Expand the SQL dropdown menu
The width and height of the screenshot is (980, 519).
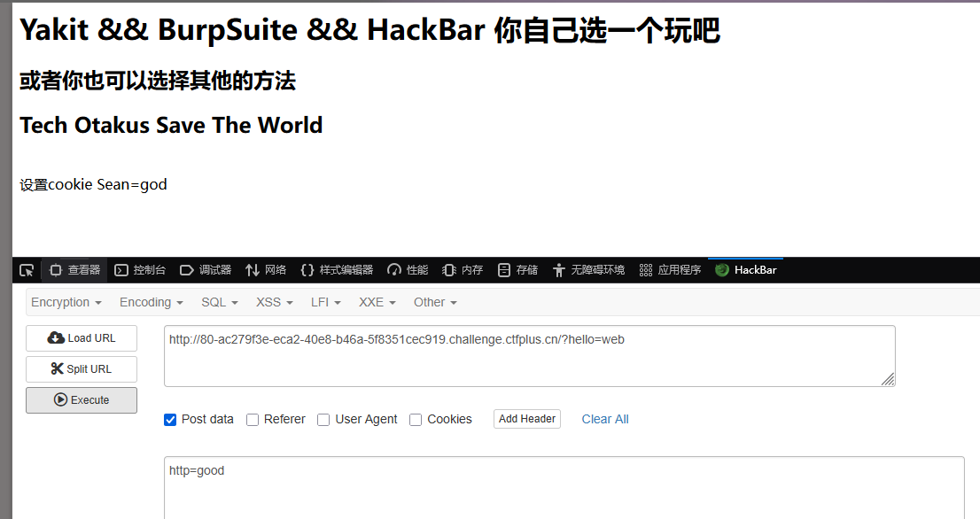click(220, 302)
